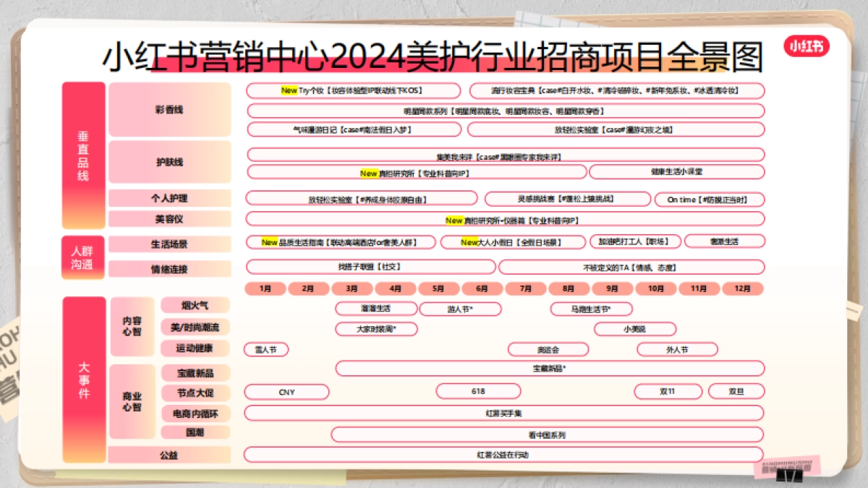Select the 双11 promotion pill
Screen dimensions: 868x488
[668, 391]
